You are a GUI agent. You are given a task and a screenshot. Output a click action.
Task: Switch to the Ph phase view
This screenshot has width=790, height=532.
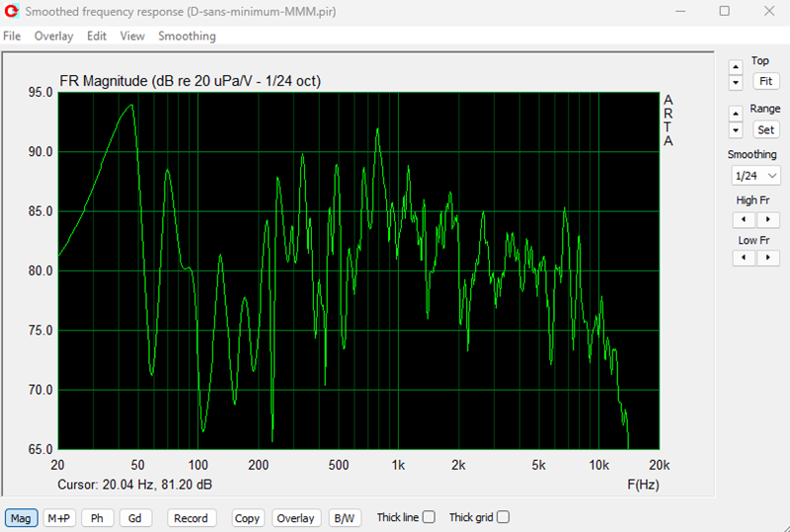[97, 518]
